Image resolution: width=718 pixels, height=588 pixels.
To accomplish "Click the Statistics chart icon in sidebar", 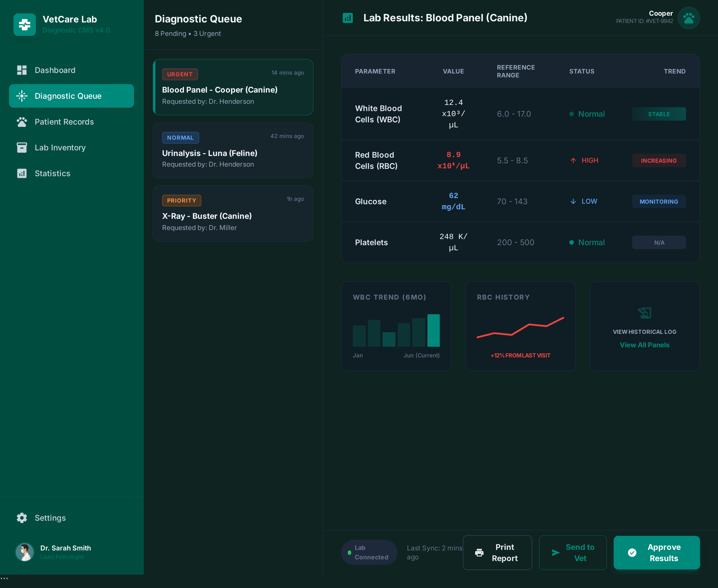I will (22, 173).
